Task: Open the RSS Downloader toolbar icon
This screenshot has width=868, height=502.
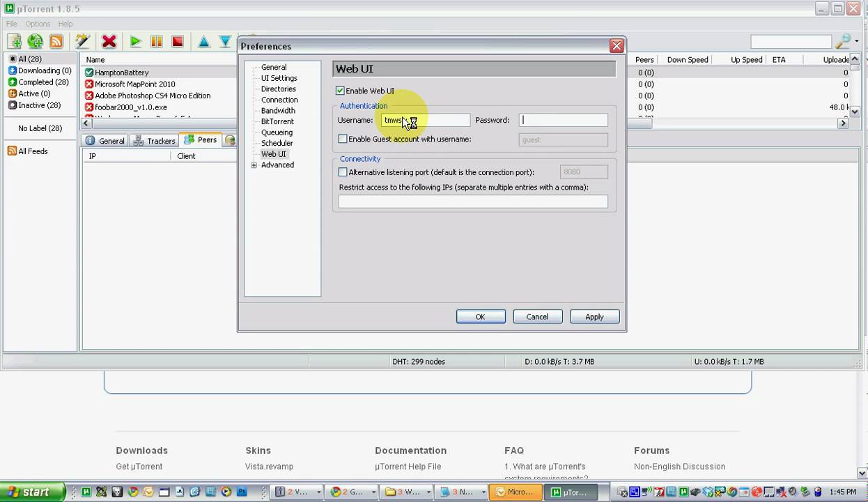Action: pyautogui.click(x=56, y=42)
